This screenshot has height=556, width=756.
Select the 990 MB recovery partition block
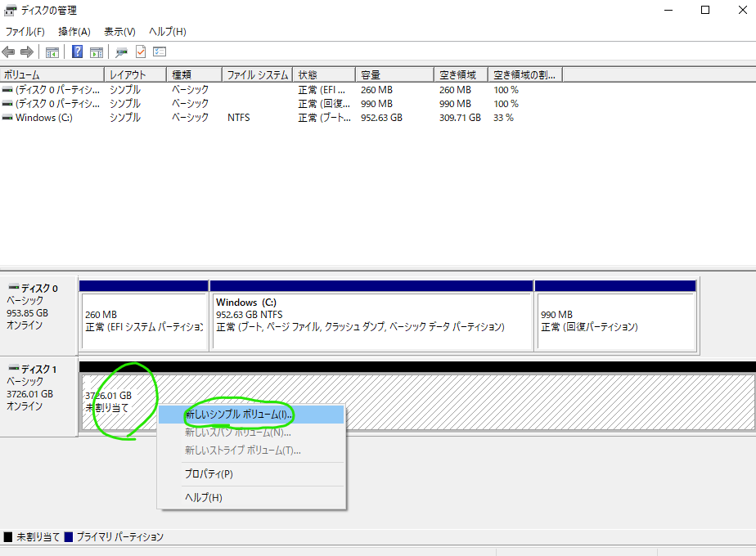pyautogui.click(x=614, y=321)
